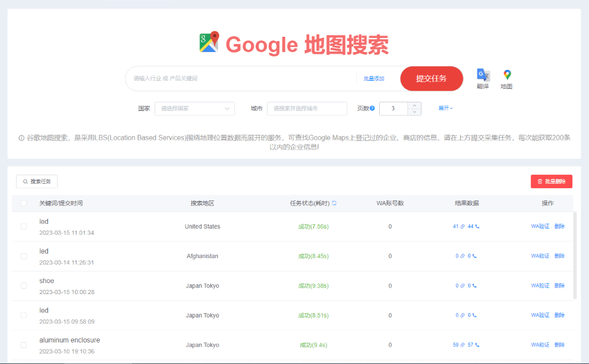Focus the industry keyword search input
This screenshot has width=589, height=364.
click(x=242, y=78)
